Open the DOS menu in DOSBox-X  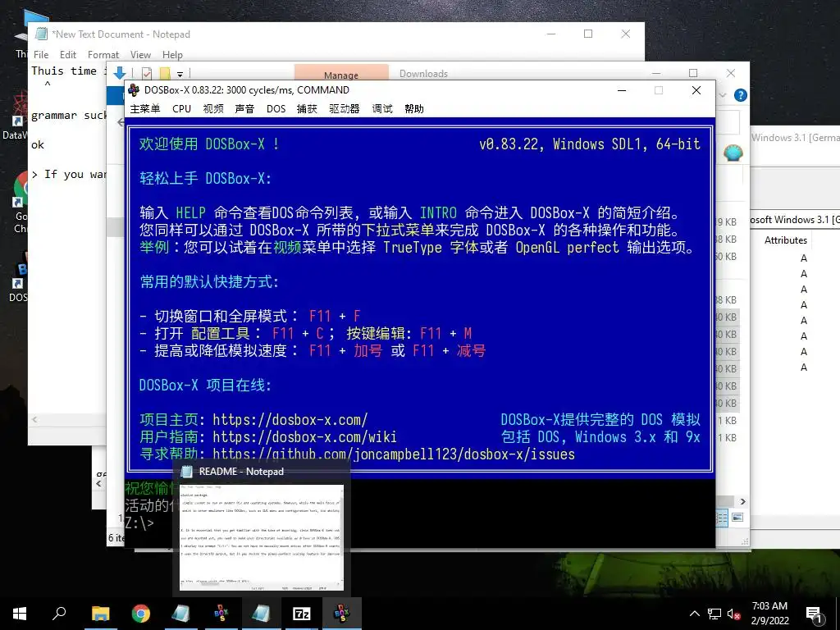click(276, 109)
